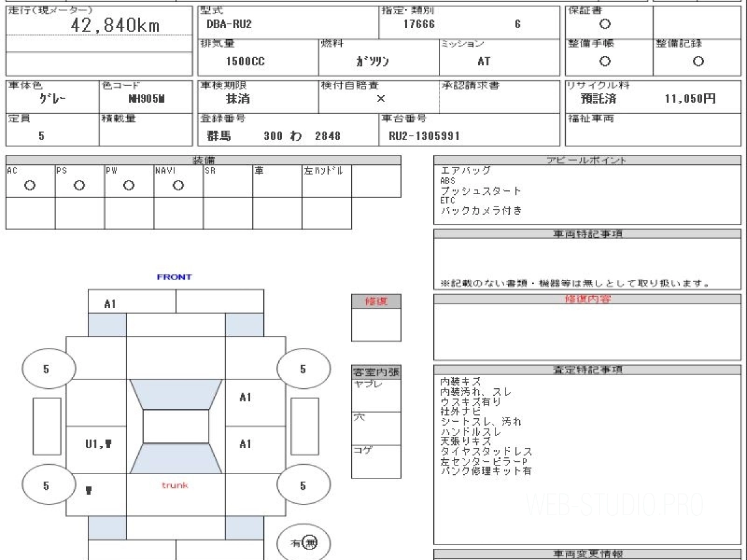Screen dimensions: 747x560
Task: Click the recycle fee 11,050円
Action: point(690,98)
